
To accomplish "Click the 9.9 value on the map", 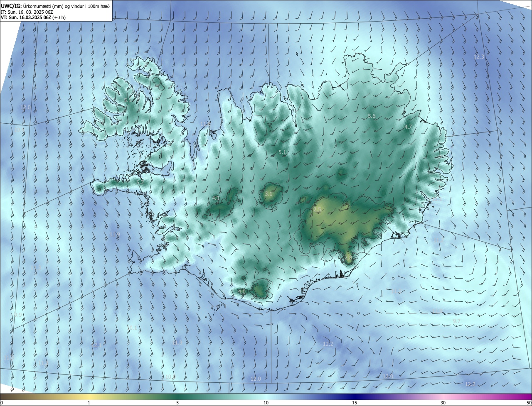I will point(18,316).
